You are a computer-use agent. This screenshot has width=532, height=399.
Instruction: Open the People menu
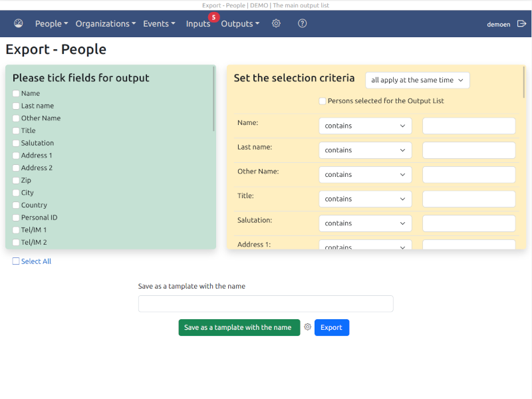tap(52, 24)
